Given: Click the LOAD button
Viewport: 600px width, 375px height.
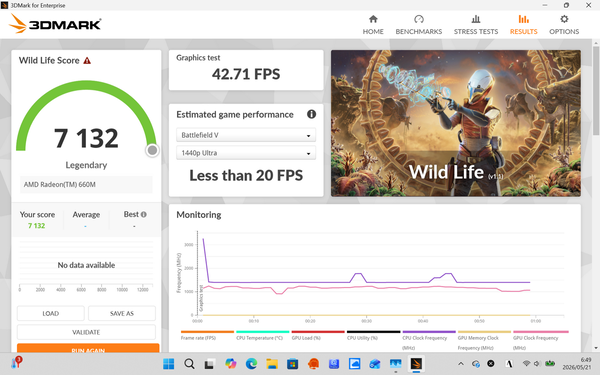Looking at the screenshot, I should [51, 313].
